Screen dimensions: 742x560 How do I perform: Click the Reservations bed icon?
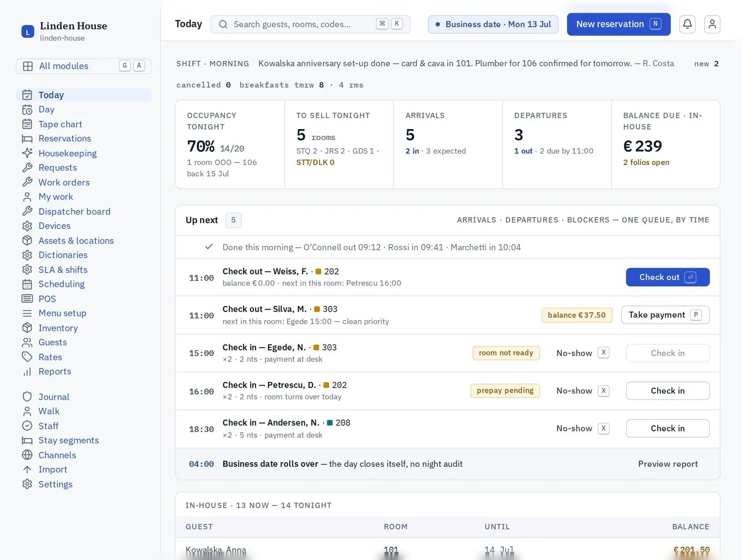(27, 139)
